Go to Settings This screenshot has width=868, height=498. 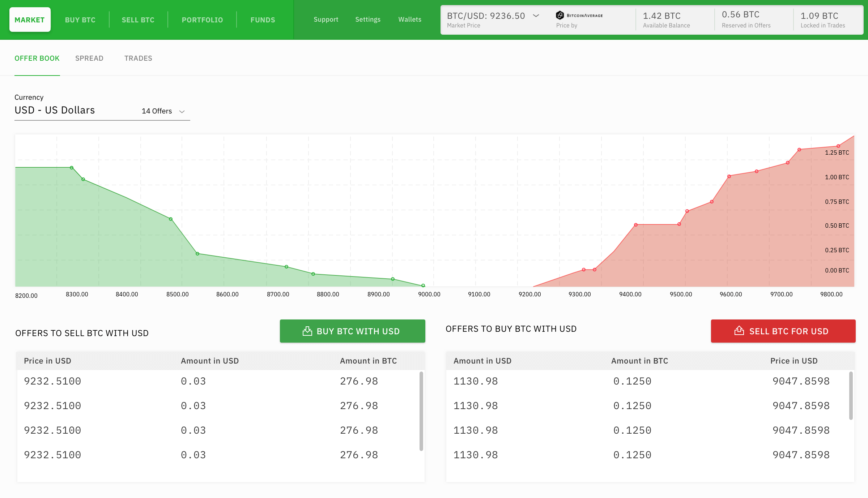pyautogui.click(x=368, y=20)
